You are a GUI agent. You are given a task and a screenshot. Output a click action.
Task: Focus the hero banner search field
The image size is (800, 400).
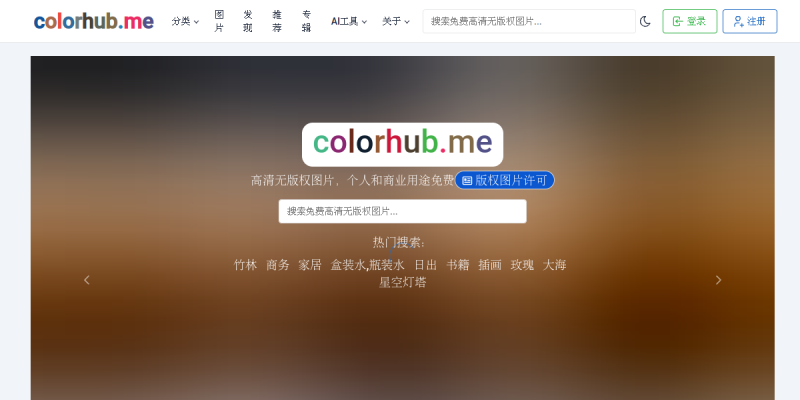click(x=403, y=211)
